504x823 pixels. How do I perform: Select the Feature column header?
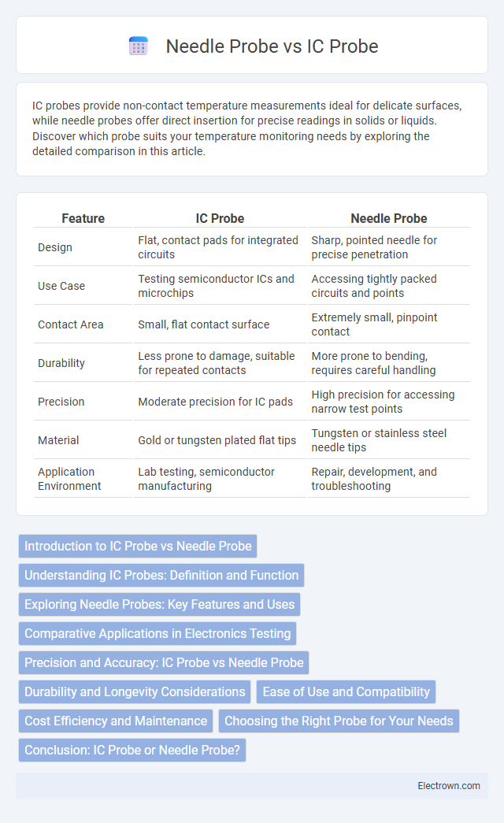coord(83,218)
